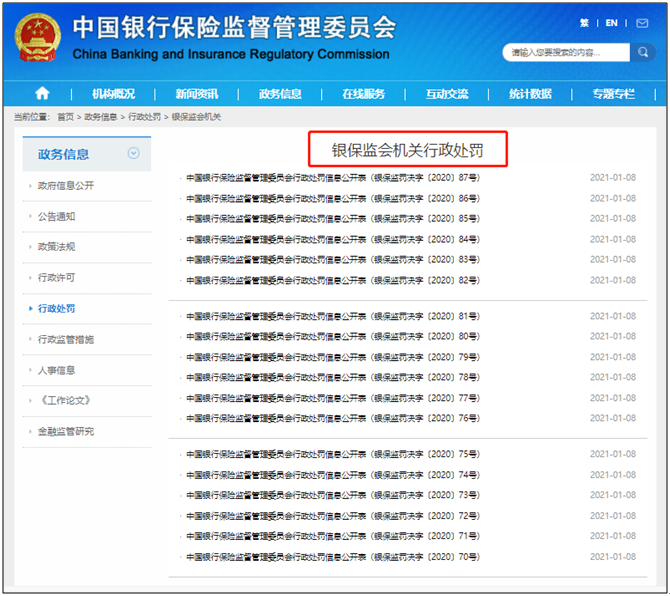Collapse the 政务信息 sidebar circular arrow

tap(133, 153)
